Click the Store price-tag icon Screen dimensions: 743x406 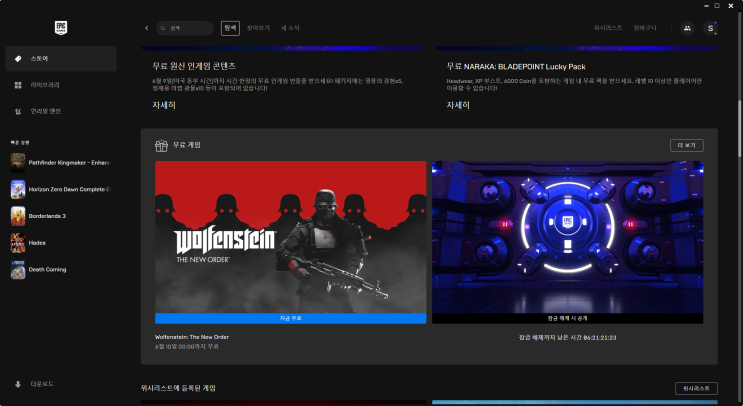pos(18,59)
